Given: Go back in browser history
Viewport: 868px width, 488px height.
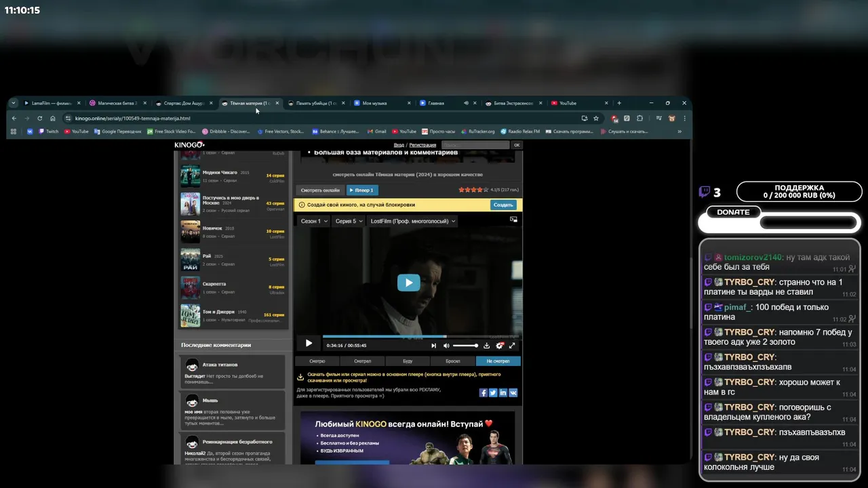Looking at the screenshot, I should [14, 118].
